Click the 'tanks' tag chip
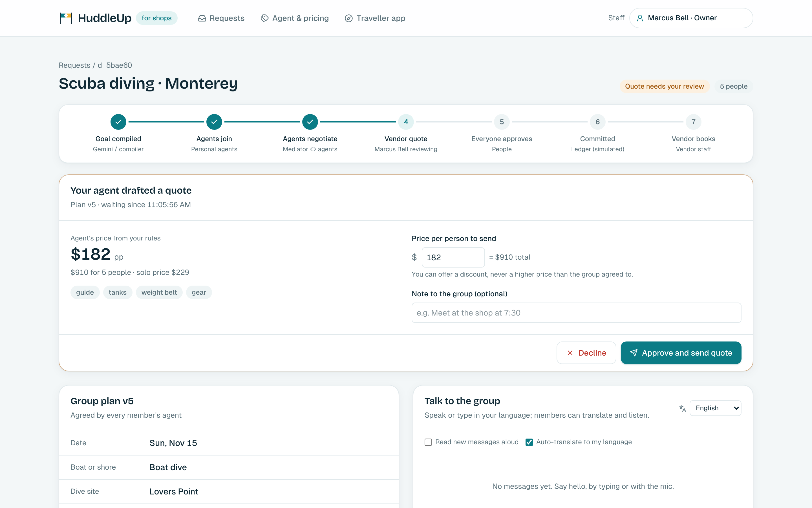This screenshot has width=812, height=508. (x=118, y=292)
